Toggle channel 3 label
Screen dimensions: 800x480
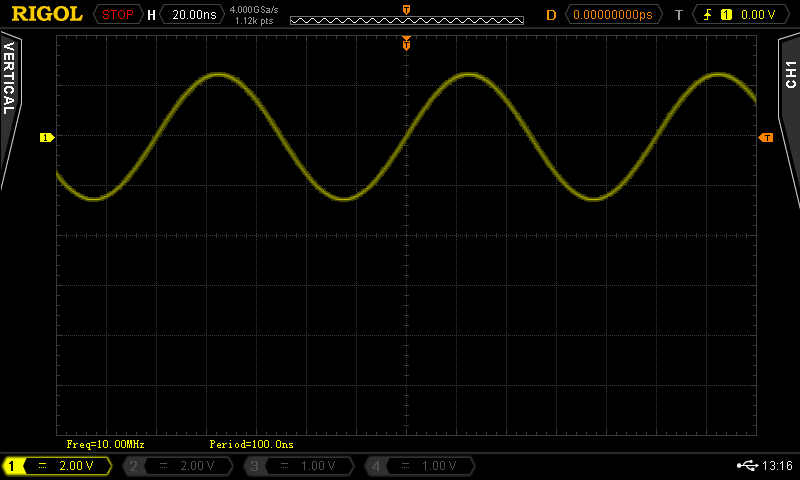(x=299, y=466)
